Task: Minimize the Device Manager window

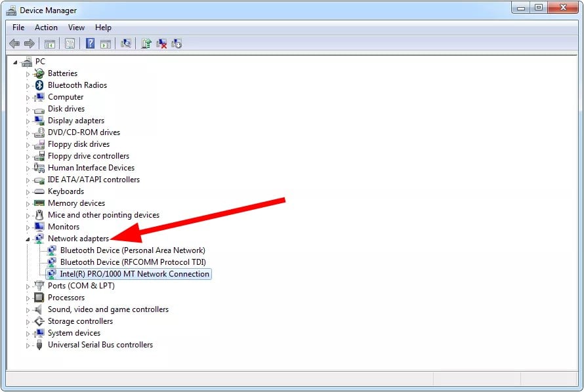Action: coord(521,8)
